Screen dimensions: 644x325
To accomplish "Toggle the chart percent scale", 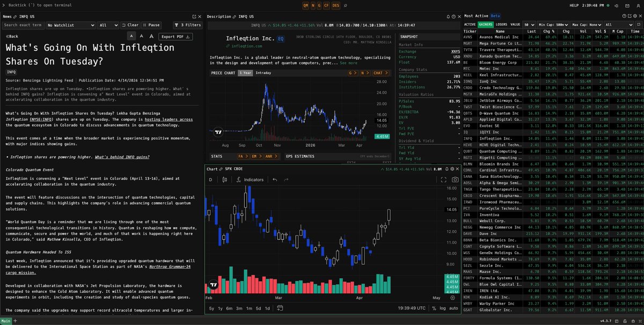I will 434,308.
